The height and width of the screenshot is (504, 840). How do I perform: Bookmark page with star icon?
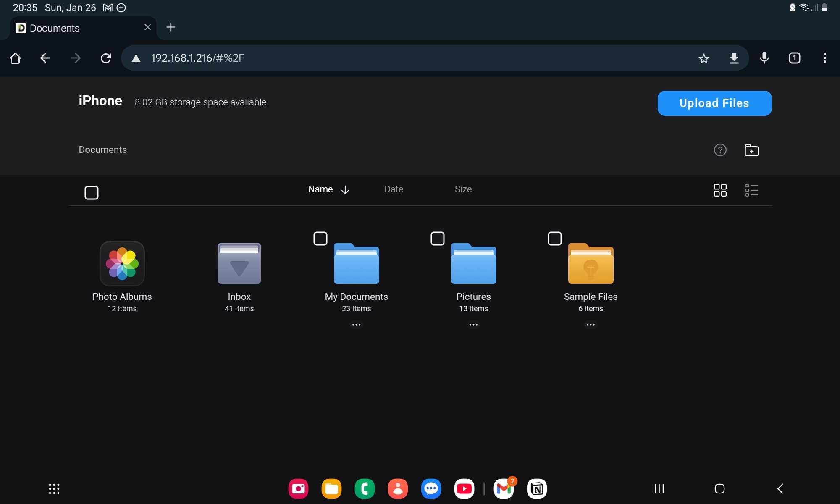pos(703,58)
